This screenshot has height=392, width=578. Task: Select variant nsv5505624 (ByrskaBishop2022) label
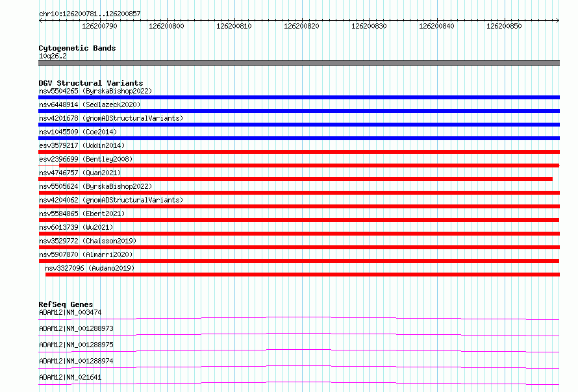pyautogui.click(x=95, y=186)
